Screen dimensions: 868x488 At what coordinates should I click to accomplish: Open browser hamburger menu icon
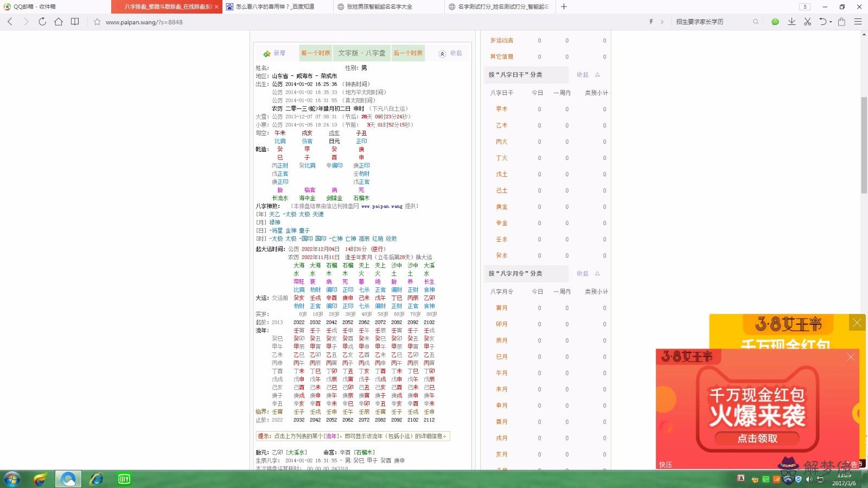coord(858,22)
